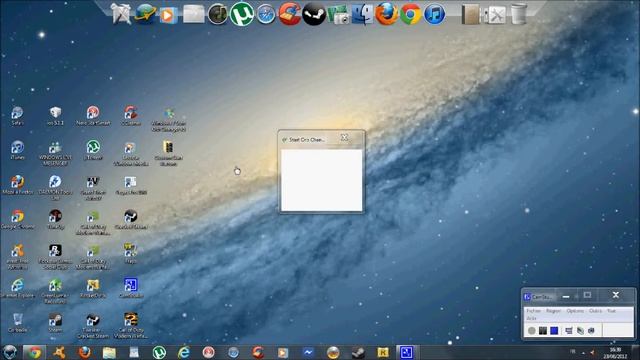
Task: Open the brown book icon in top dock
Action: (x=470, y=15)
